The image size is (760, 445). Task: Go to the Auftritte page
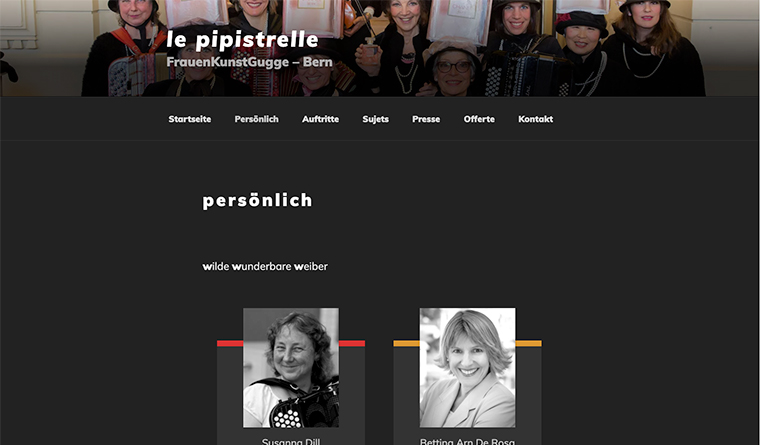pos(320,119)
